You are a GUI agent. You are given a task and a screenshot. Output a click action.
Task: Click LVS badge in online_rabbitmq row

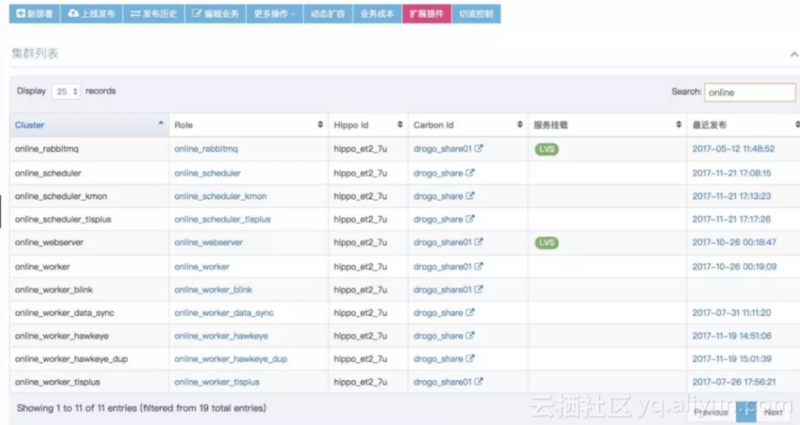[546, 149]
